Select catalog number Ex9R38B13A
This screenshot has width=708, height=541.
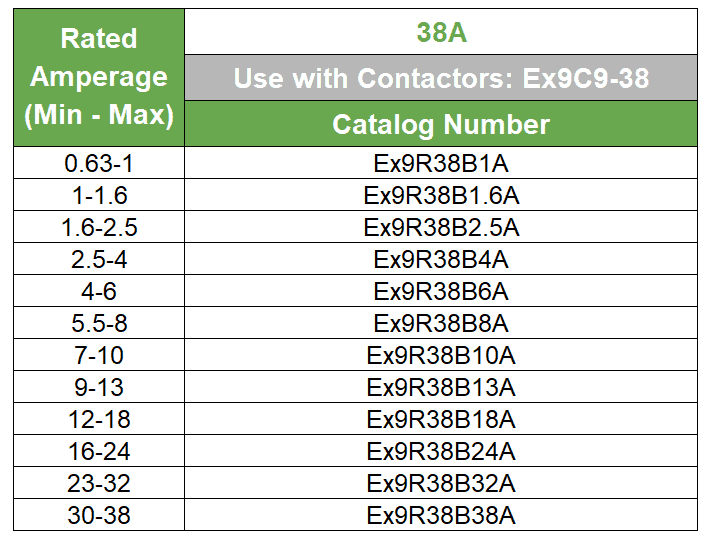441,387
